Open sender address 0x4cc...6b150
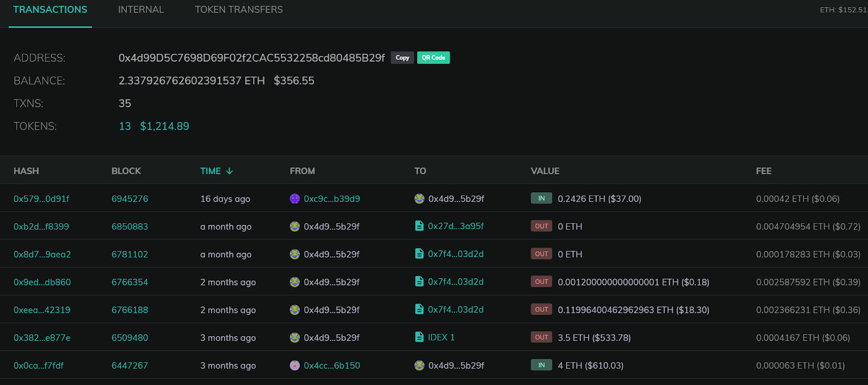 point(332,365)
